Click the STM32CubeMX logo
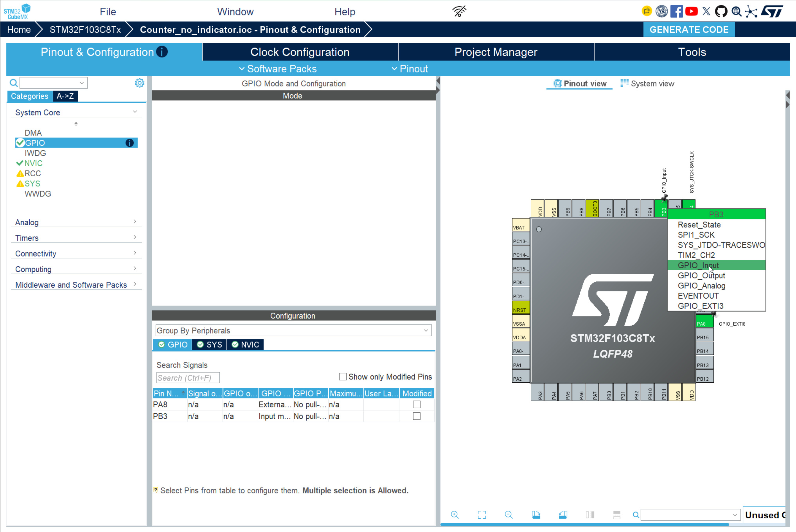 click(x=17, y=11)
